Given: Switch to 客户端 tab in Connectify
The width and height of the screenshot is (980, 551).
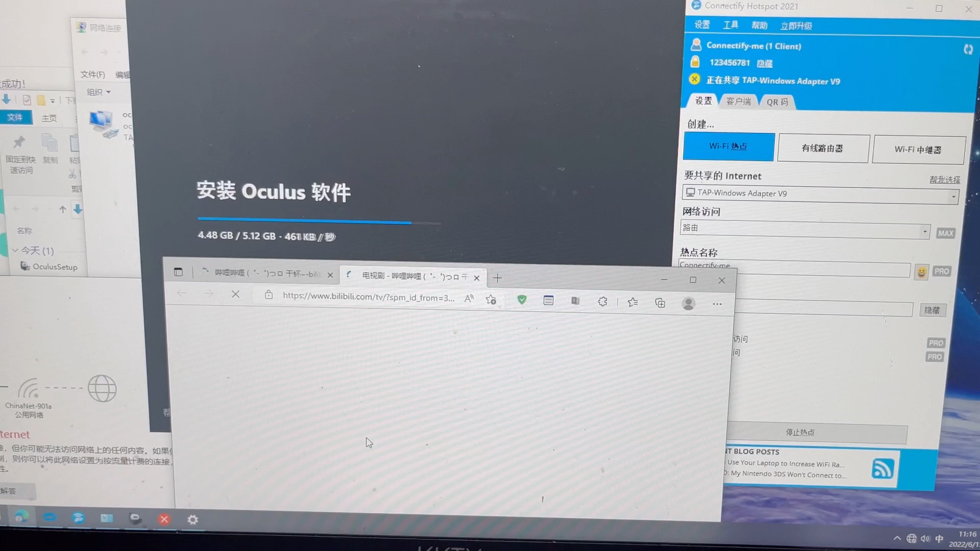Looking at the screenshot, I should pos(739,102).
